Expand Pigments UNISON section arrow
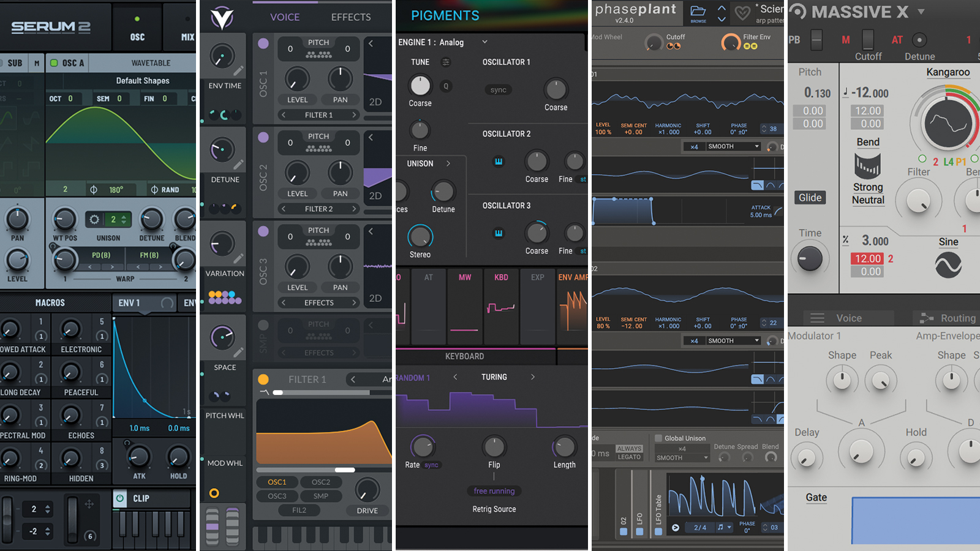This screenshot has height=551, width=980. point(448,163)
